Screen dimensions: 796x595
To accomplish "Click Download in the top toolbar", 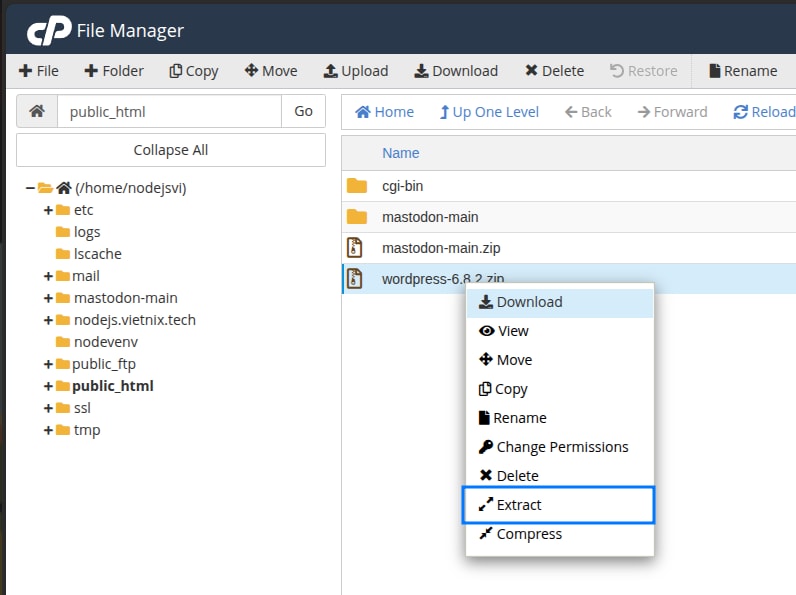I will click(x=456, y=71).
